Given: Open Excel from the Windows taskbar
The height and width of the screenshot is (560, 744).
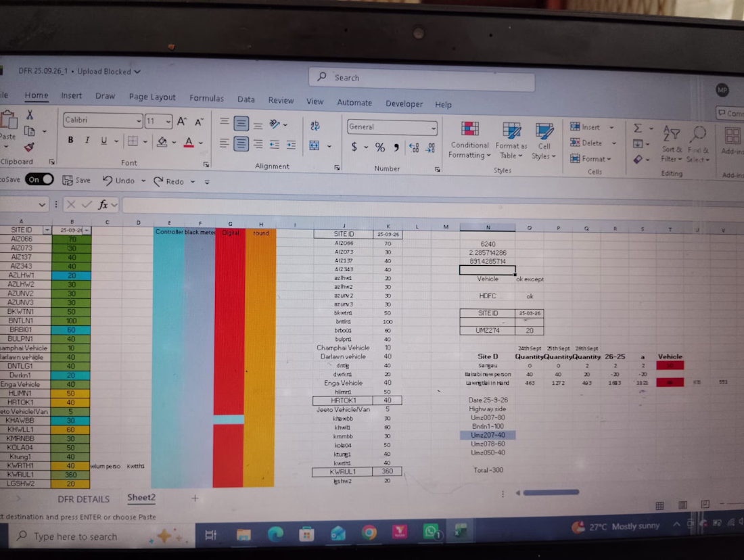Looking at the screenshot, I should (x=460, y=531).
